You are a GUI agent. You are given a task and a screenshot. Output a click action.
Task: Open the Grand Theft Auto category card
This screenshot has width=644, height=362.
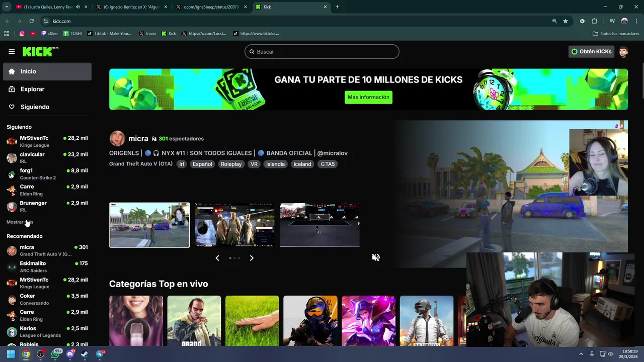click(x=194, y=321)
